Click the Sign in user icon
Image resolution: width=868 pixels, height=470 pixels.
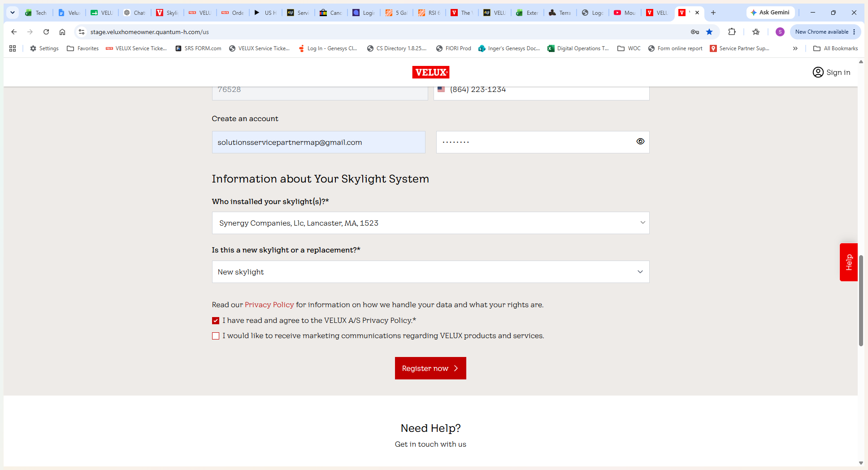click(818, 72)
